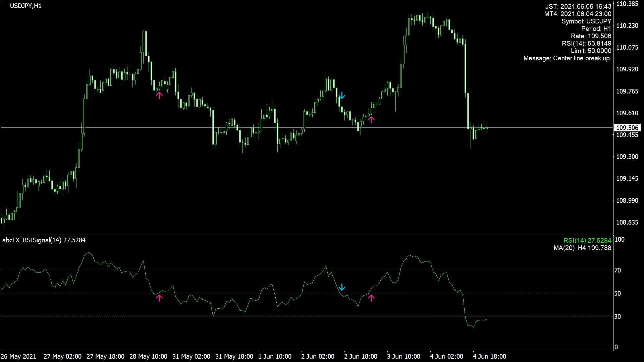Viewport: 644px width, 362px height.
Task: Click pink up arrow in RSI panel near 2 Jun 18:00
Action: (371, 298)
